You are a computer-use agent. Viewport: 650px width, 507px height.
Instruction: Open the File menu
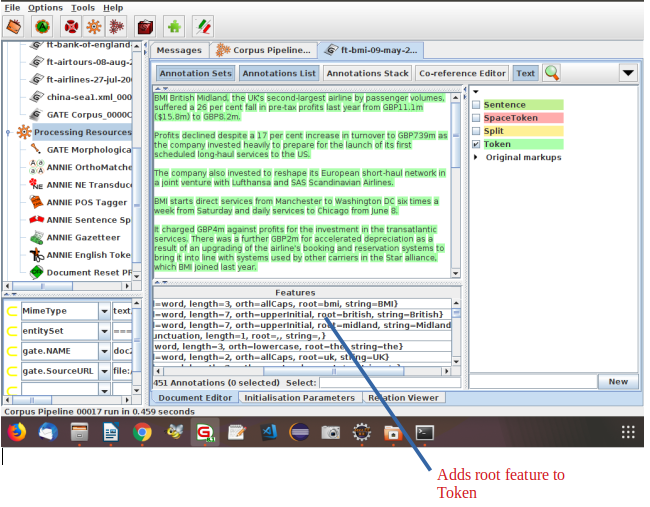coord(12,8)
